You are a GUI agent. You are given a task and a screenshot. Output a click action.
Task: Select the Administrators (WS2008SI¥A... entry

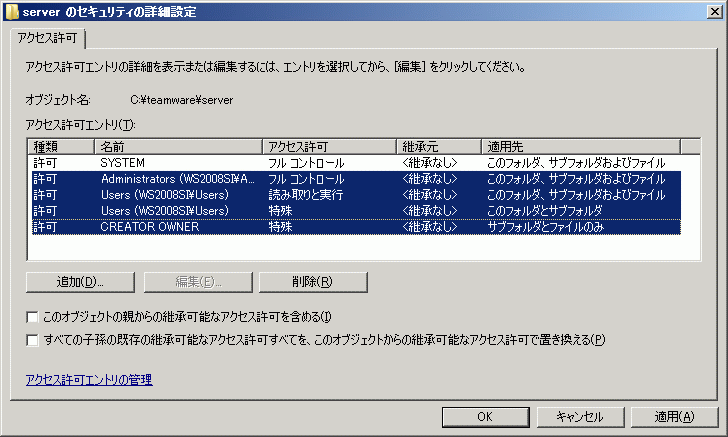coord(356,179)
